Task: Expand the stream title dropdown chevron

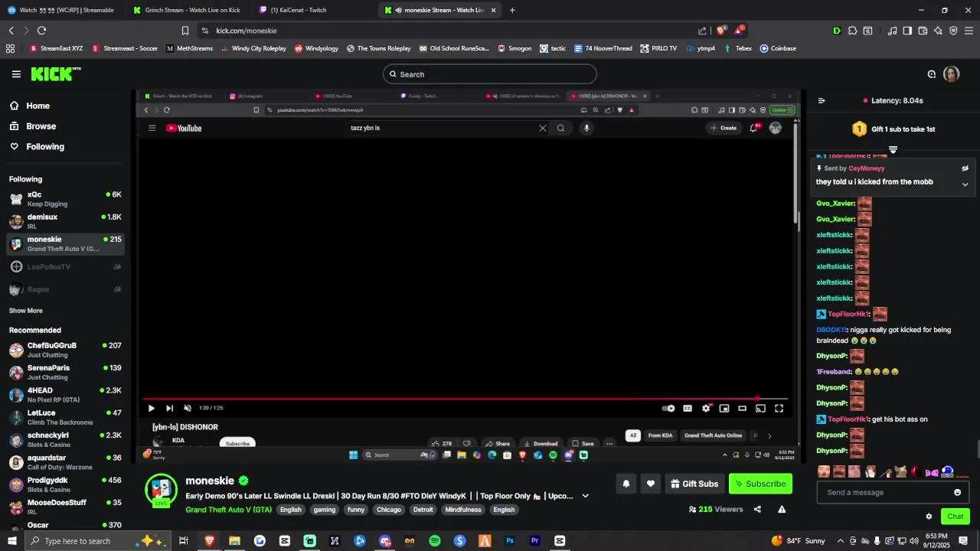Action: coord(586,496)
